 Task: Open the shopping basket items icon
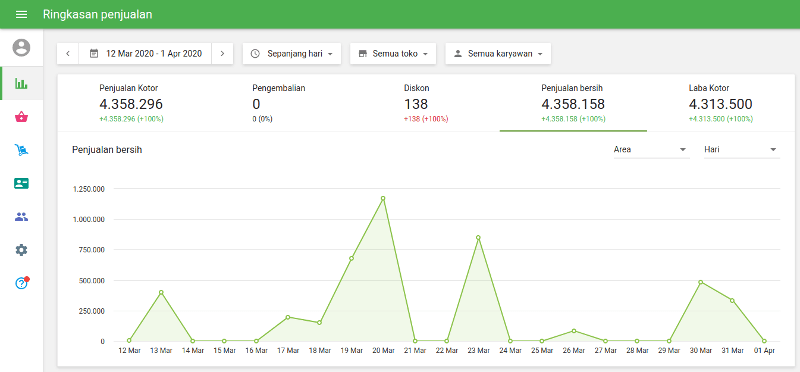tap(21, 117)
